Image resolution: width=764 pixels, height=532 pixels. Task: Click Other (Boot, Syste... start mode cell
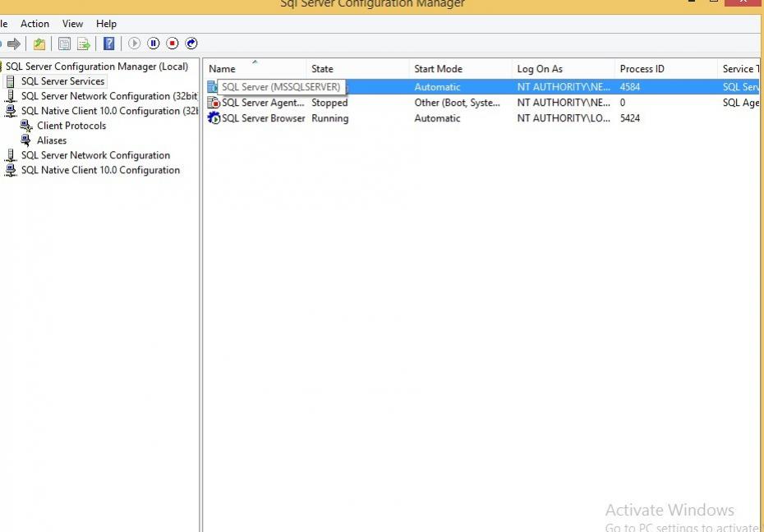pos(457,103)
